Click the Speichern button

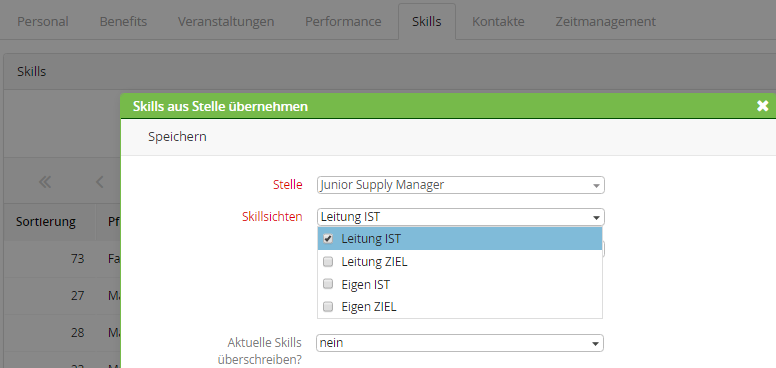(x=177, y=137)
